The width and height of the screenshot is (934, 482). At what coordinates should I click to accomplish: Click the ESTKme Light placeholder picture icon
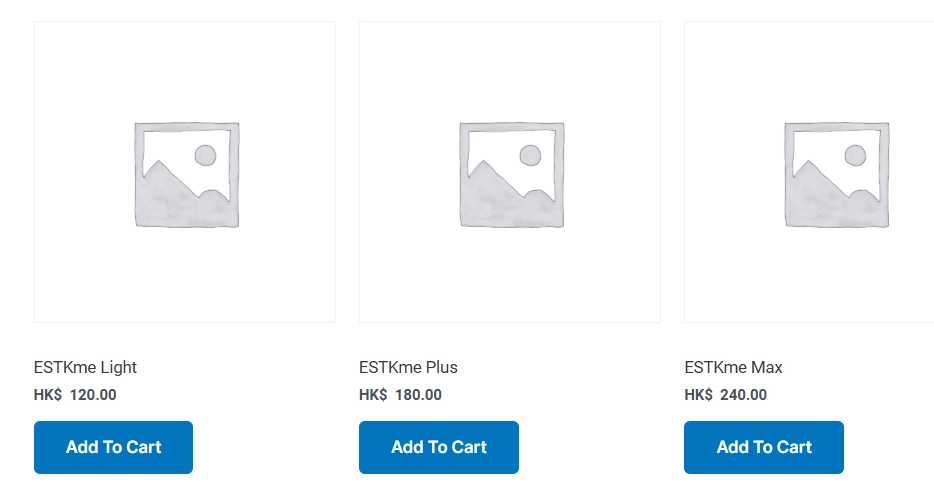186,175
